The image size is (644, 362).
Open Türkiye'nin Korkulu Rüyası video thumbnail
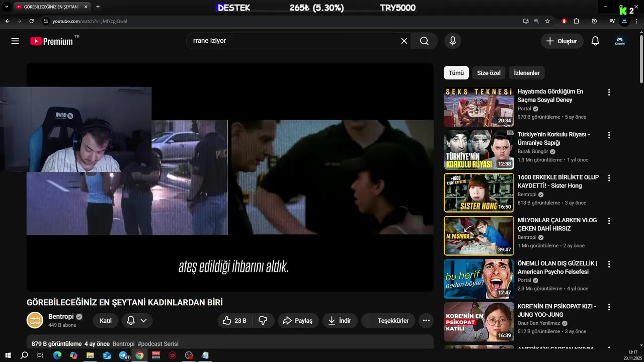pos(479,149)
